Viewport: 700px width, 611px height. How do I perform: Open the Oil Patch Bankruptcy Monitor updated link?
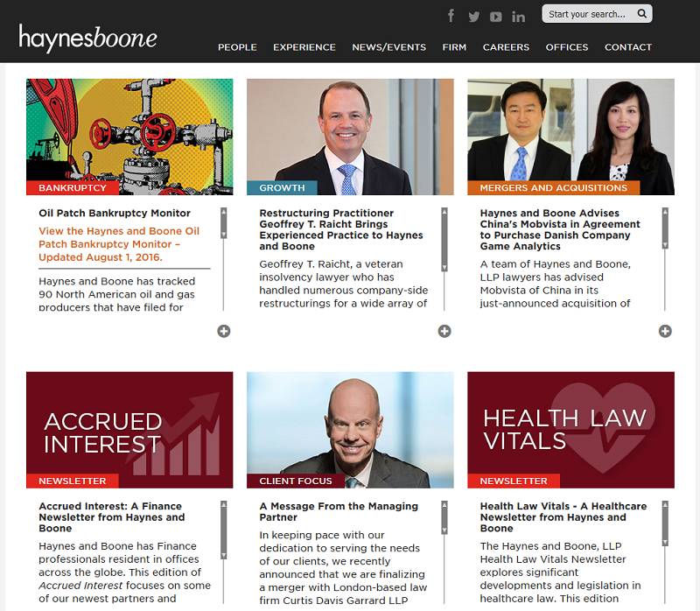coord(119,244)
